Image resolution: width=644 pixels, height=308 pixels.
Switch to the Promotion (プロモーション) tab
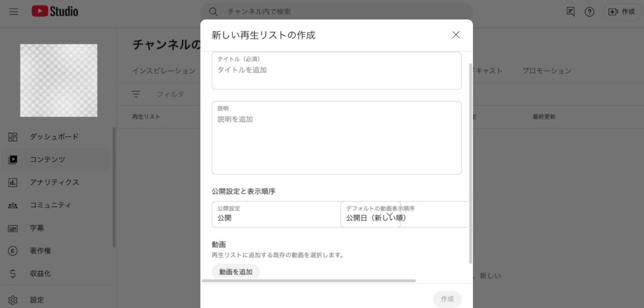[547, 71]
